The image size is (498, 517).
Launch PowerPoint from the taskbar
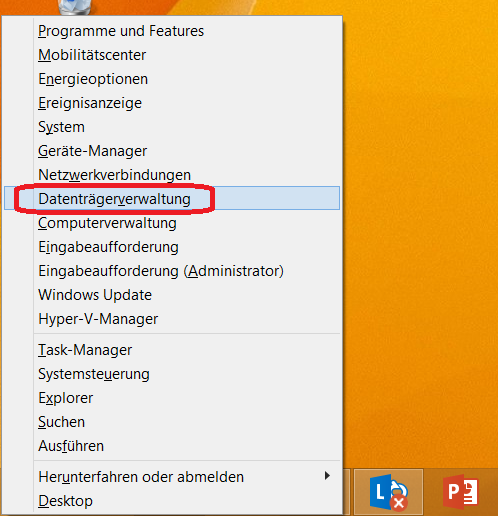tap(461, 492)
